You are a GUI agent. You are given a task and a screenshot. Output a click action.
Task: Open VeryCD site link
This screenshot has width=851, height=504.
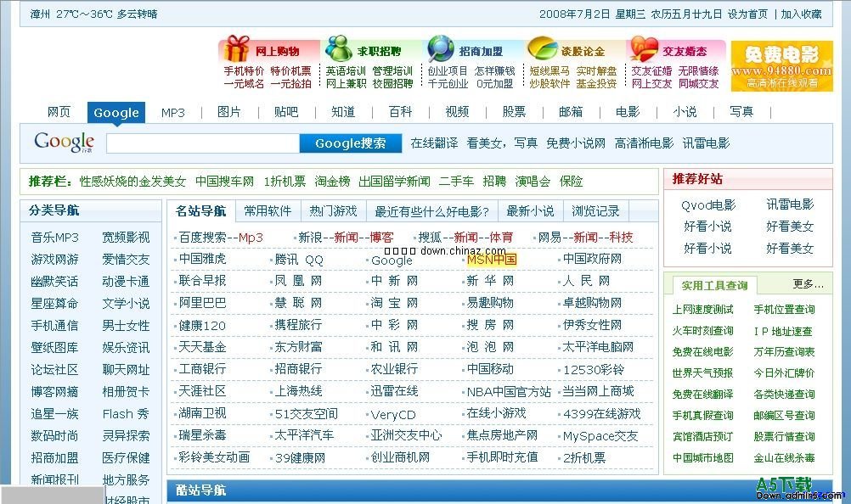click(x=393, y=415)
